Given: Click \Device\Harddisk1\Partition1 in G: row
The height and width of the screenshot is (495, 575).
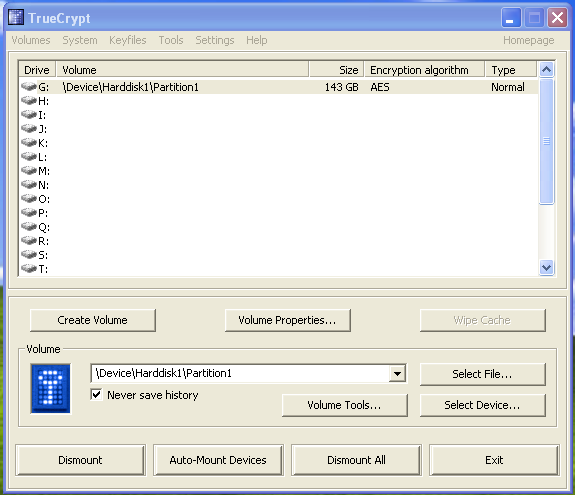Looking at the screenshot, I should [x=131, y=87].
